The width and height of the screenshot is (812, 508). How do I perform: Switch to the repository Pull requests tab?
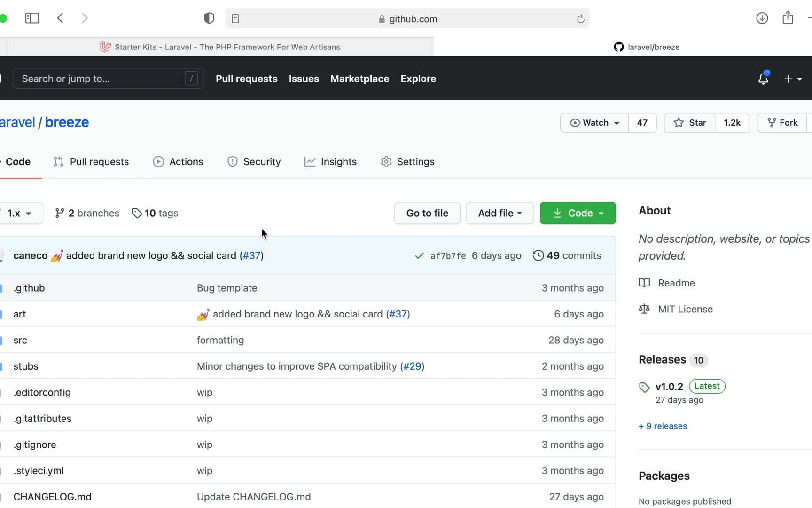pyautogui.click(x=91, y=162)
